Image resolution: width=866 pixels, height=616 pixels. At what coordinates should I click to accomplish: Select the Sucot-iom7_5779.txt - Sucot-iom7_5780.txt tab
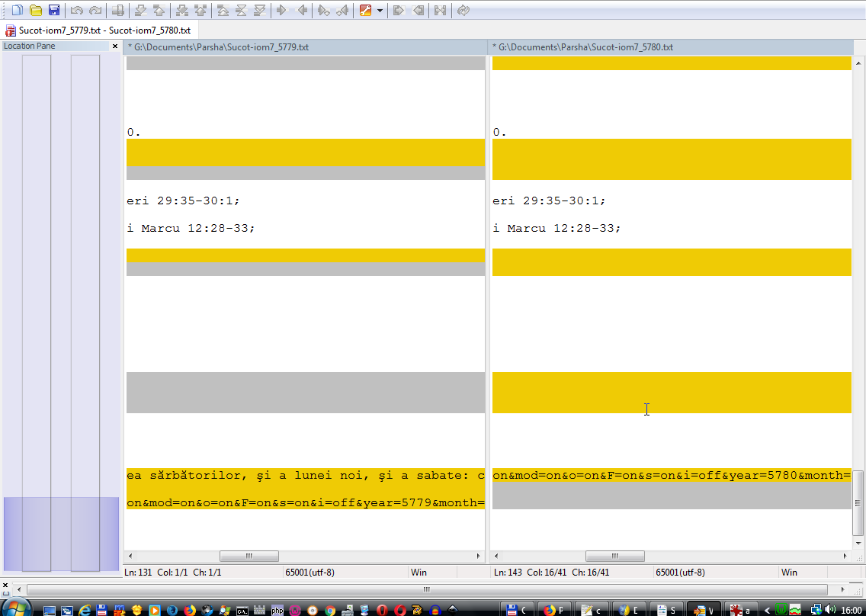pos(98,30)
